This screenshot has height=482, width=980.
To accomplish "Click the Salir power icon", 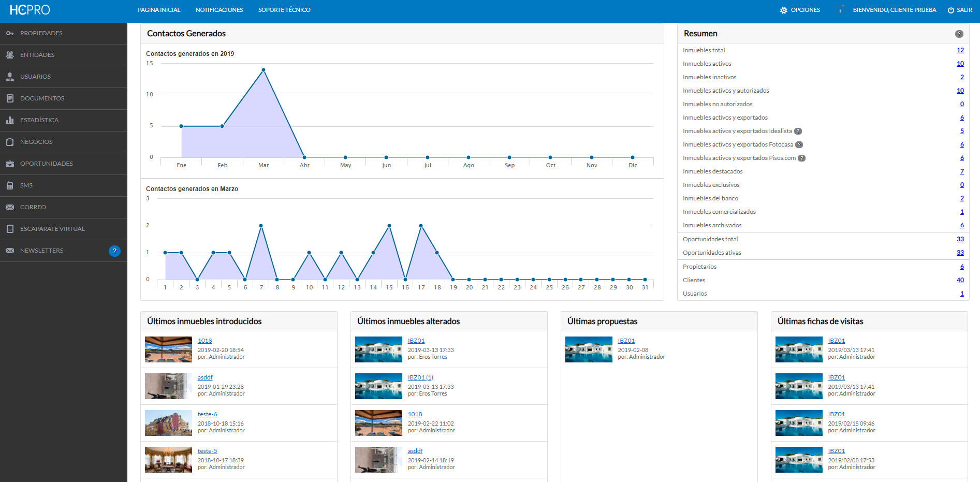I will [951, 10].
